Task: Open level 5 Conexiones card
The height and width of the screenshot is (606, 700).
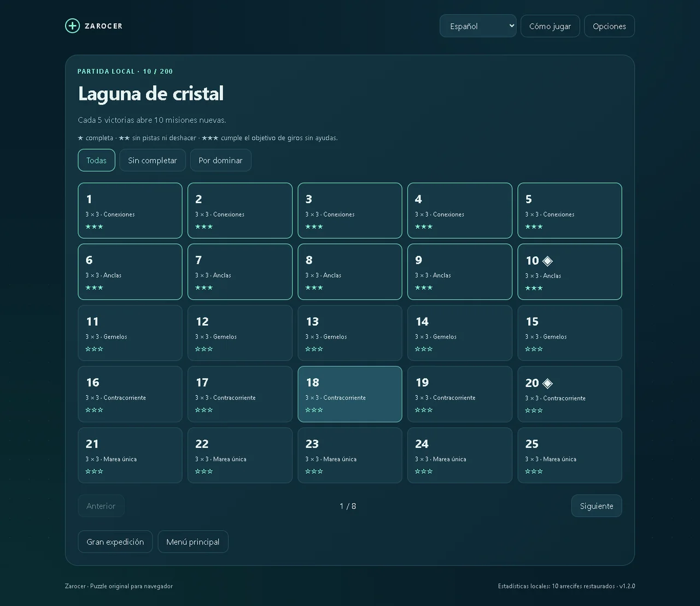Action: click(570, 210)
